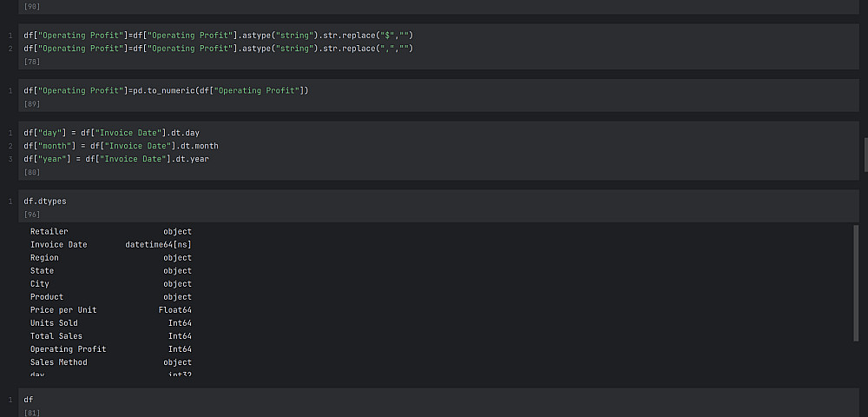
Task: Click the bottom cell containing only df
Action: click(438, 402)
